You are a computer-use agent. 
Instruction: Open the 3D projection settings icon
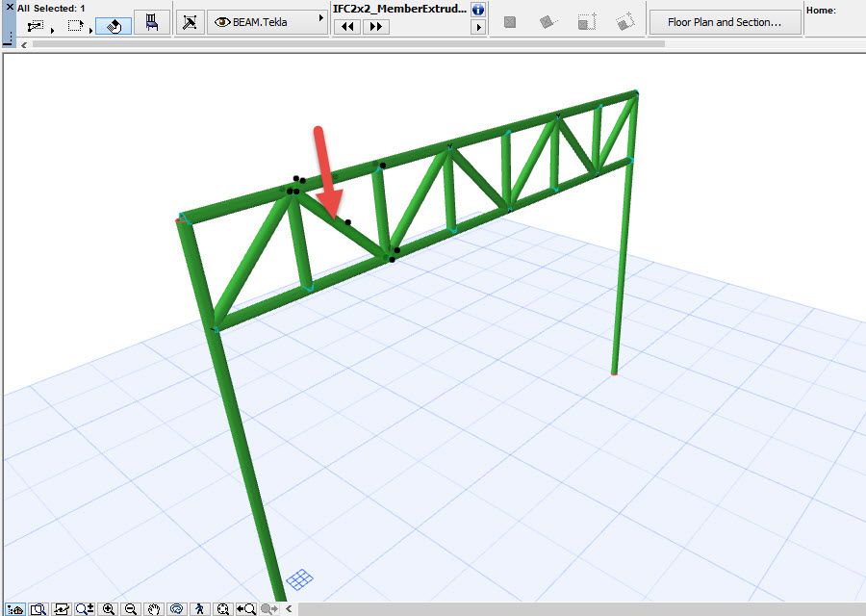(61, 609)
